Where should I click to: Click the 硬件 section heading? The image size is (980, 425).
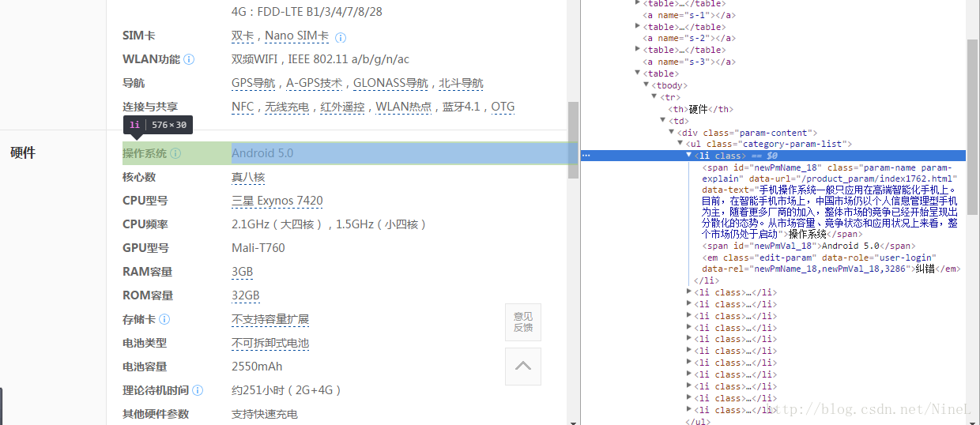point(23,153)
